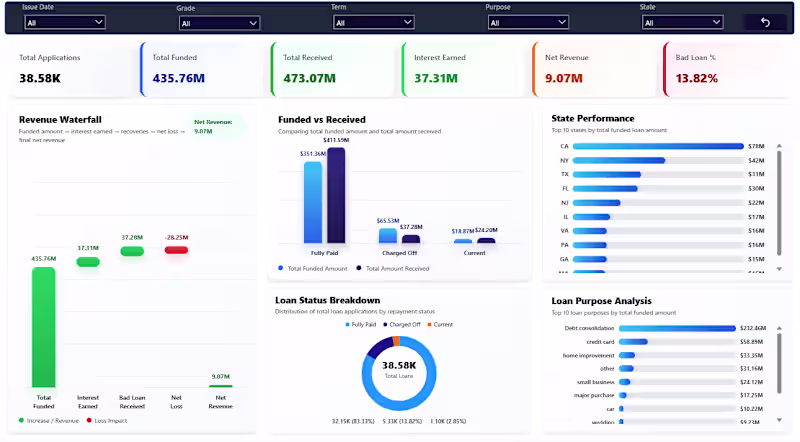Click the Revenue Waterfall title
The width and height of the screenshot is (800, 442).
[x=60, y=119]
